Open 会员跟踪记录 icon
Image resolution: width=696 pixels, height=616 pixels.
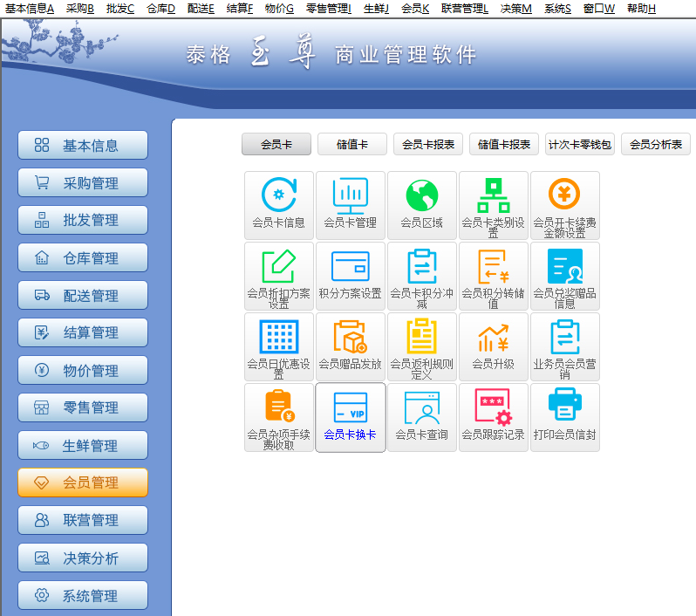pyautogui.click(x=493, y=408)
